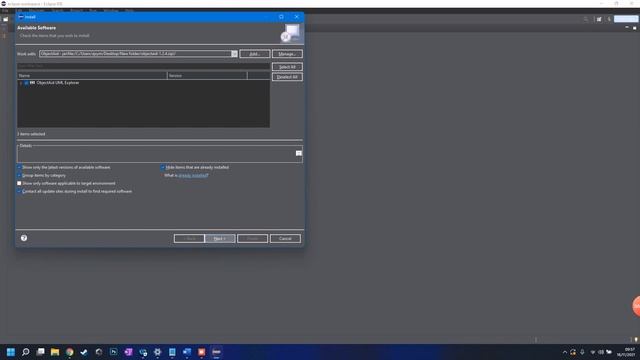Click the Open Perspective icon in Eclipse
640x360 pixels.
coord(599,19)
